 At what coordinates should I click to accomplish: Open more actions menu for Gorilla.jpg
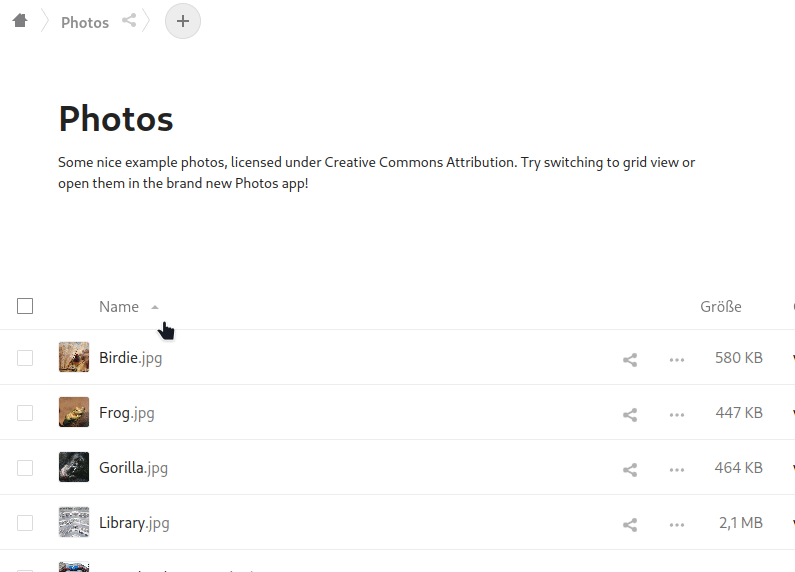(x=677, y=469)
